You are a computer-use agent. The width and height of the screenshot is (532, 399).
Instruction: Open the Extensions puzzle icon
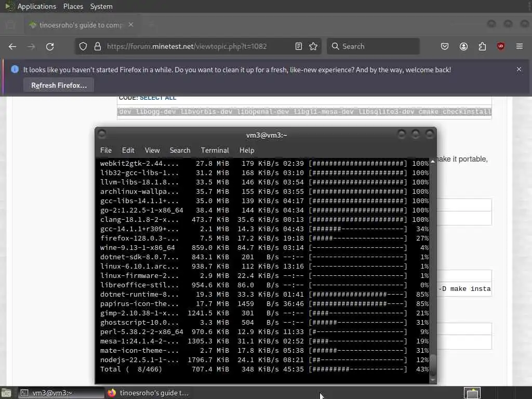click(482, 46)
